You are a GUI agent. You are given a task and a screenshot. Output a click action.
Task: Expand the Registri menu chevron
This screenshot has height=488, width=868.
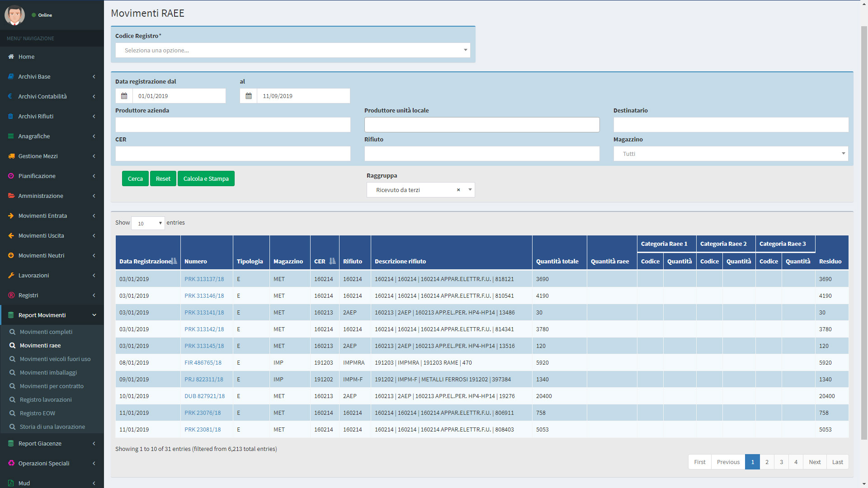click(x=94, y=295)
